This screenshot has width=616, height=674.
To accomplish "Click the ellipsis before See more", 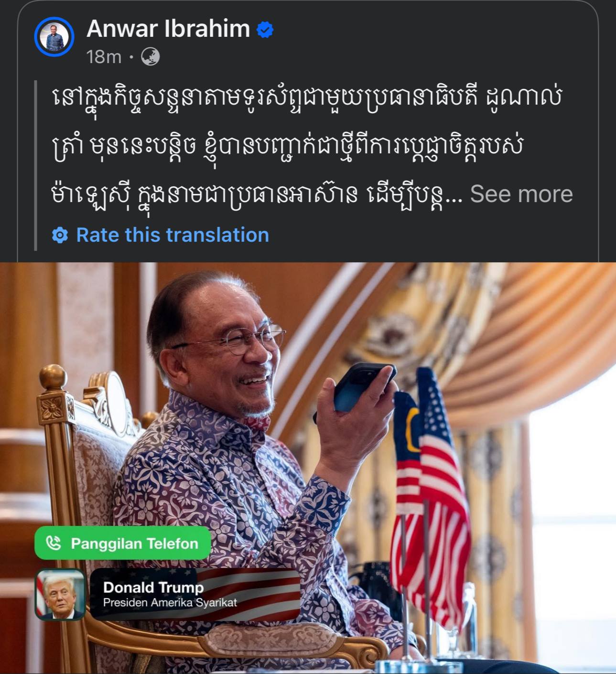I will click(454, 197).
